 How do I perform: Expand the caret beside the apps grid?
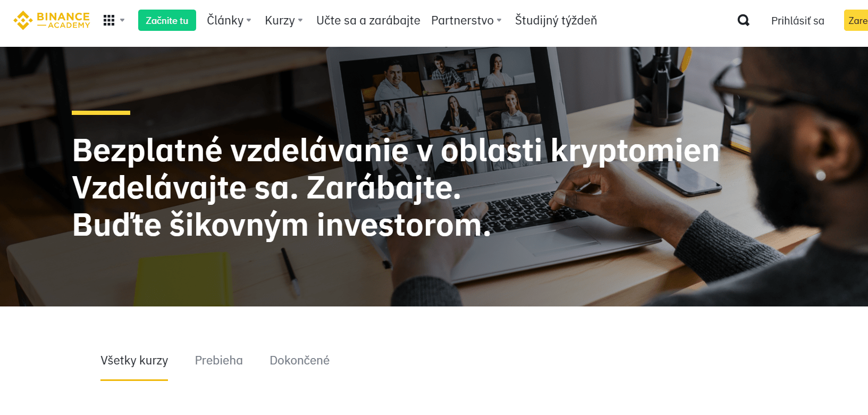click(x=122, y=20)
